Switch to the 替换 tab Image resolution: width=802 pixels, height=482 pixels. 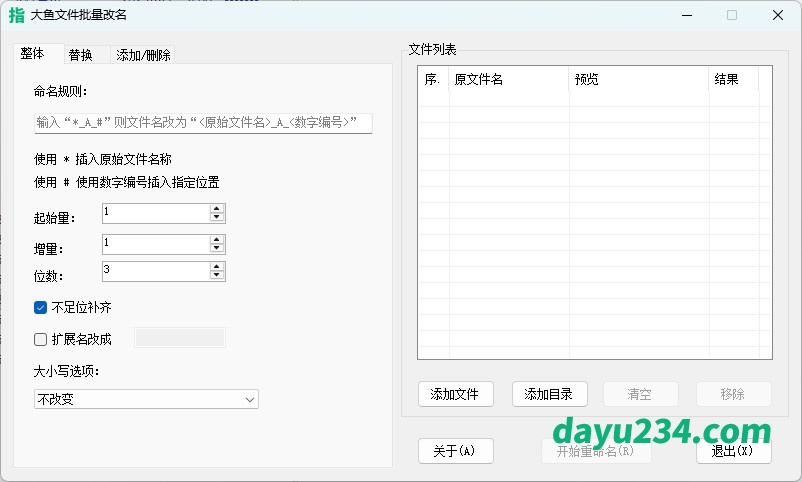pos(81,55)
